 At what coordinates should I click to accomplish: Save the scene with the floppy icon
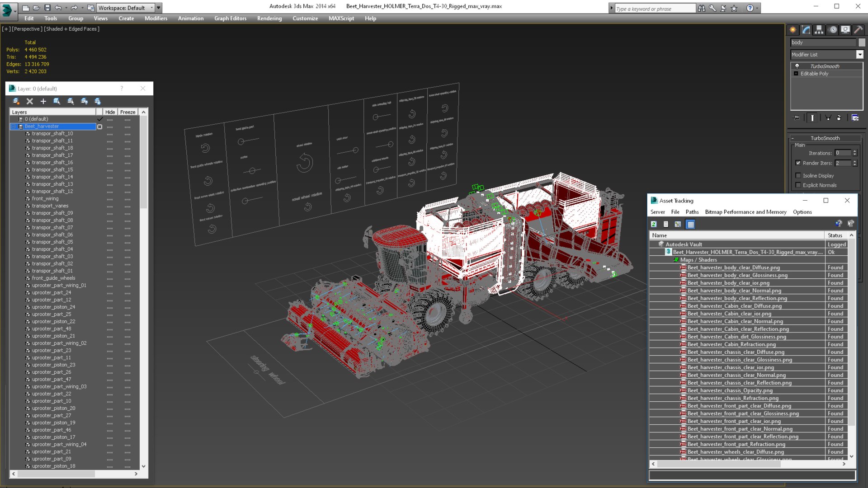tap(47, 8)
